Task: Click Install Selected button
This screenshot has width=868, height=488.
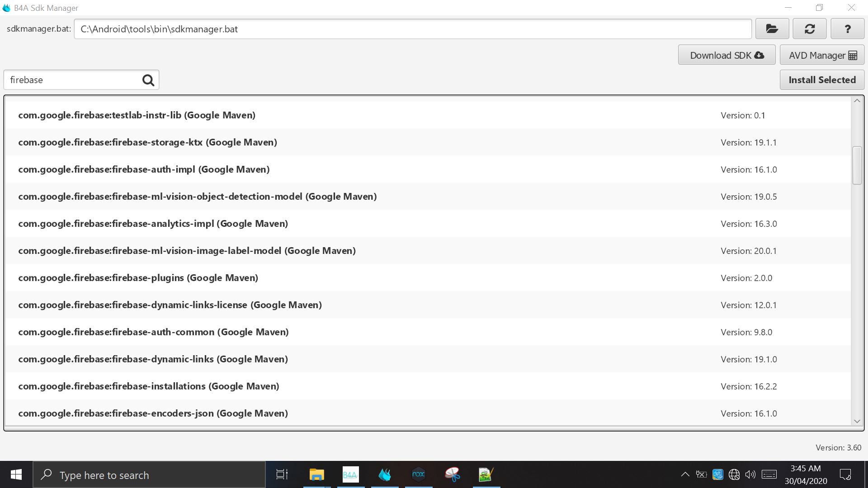Action: click(822, 80)
